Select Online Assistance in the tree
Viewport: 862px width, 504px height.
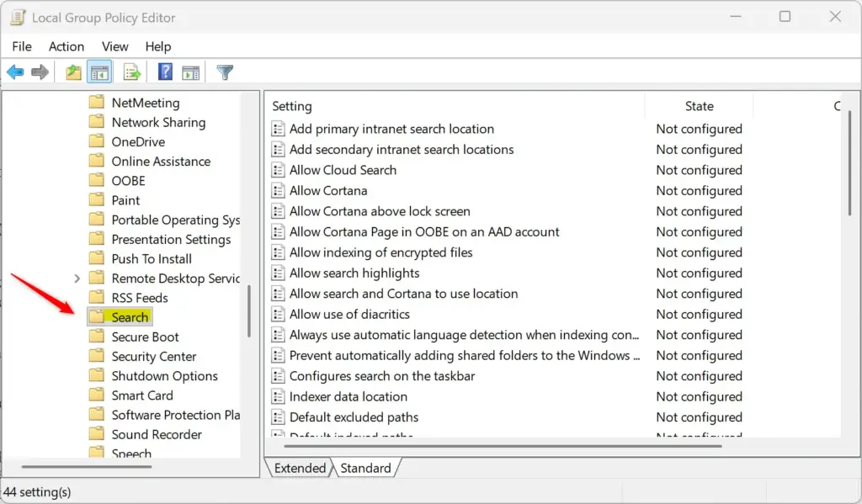pyautogui.click(x=161, y=161)
